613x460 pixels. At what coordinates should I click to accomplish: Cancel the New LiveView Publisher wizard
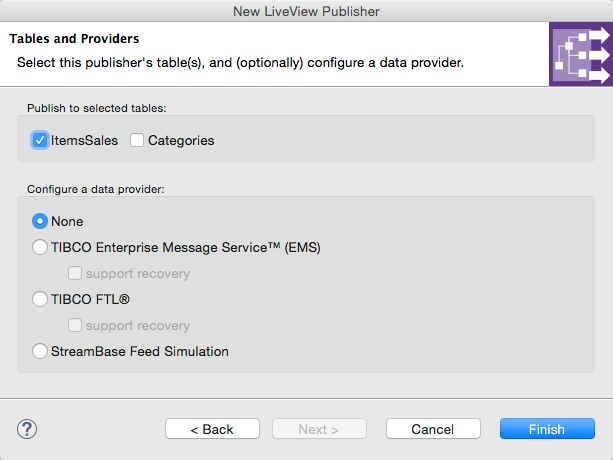433,429
